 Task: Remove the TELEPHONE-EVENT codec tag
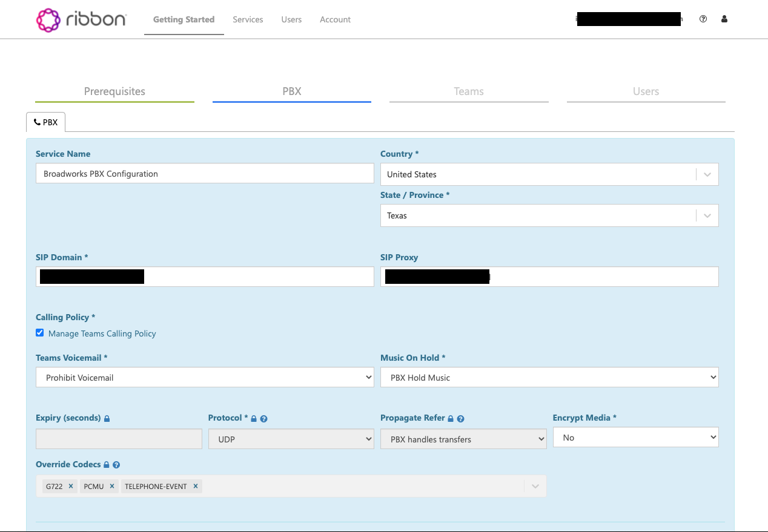click(196, 486)
